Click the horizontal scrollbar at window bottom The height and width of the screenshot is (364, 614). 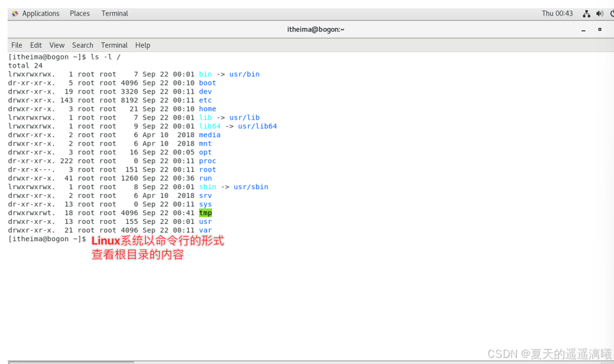(71, 363)
